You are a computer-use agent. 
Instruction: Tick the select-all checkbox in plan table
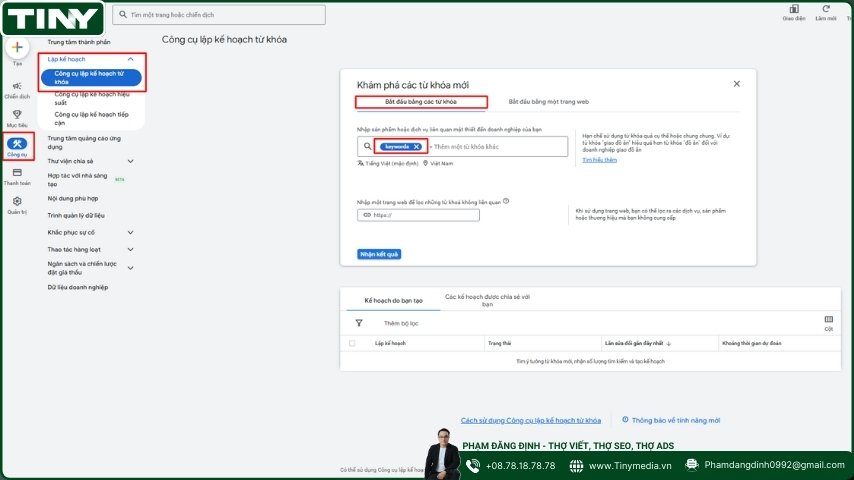352,343
